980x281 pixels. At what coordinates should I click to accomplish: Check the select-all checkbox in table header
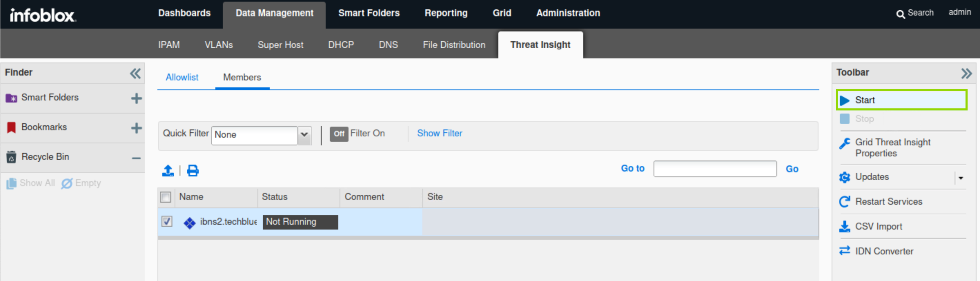pyautogui.click(x=166, y=197)
